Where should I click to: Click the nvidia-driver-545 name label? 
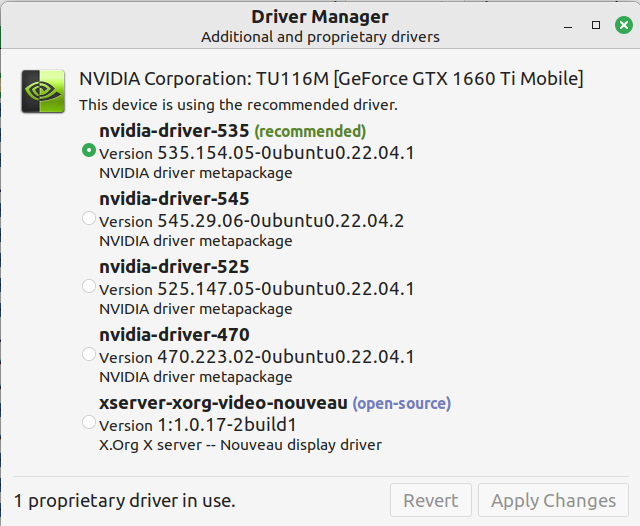click(174, 199)
